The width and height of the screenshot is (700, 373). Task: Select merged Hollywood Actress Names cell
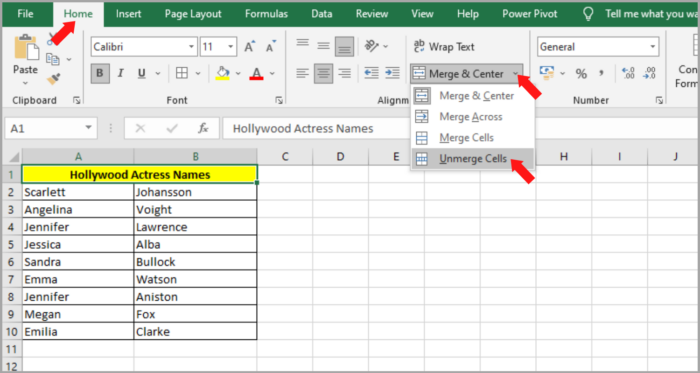[140, 175]
